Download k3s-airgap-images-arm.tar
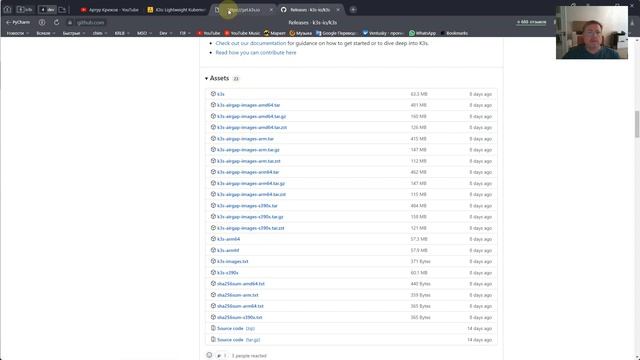This screenshot has height=360, width=640. (x=245, y=139)
